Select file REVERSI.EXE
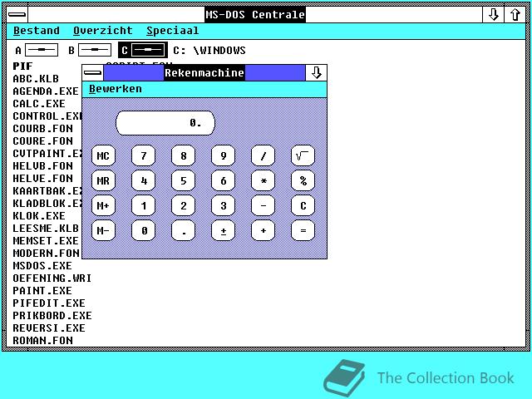 (x=49, y=328)
